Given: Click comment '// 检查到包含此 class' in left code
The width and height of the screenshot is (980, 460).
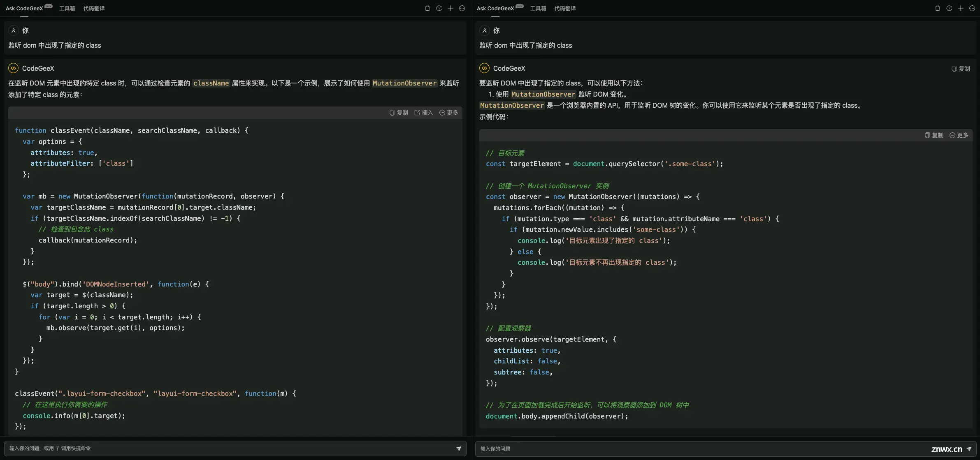Looking at the screenshot, I should pos(76,229).
